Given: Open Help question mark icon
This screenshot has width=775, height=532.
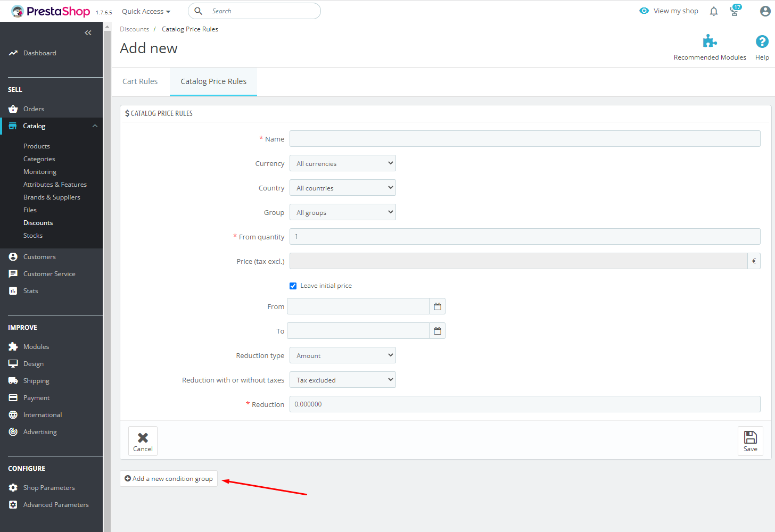Looking at the screenshot, I should click(x=762, y=41).
